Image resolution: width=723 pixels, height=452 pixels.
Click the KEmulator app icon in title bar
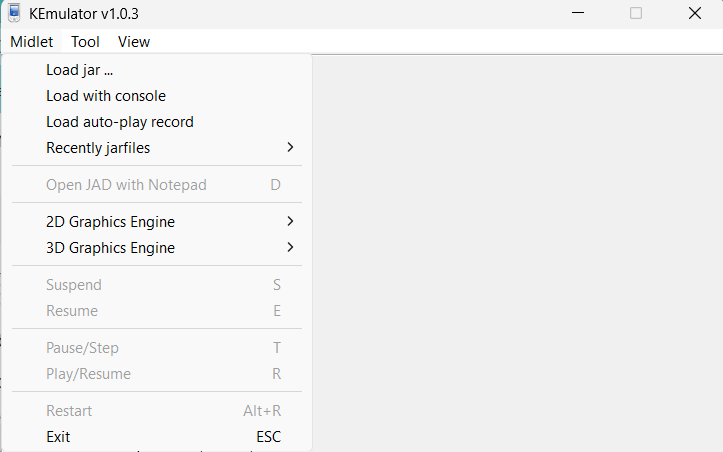click(14, 13)
